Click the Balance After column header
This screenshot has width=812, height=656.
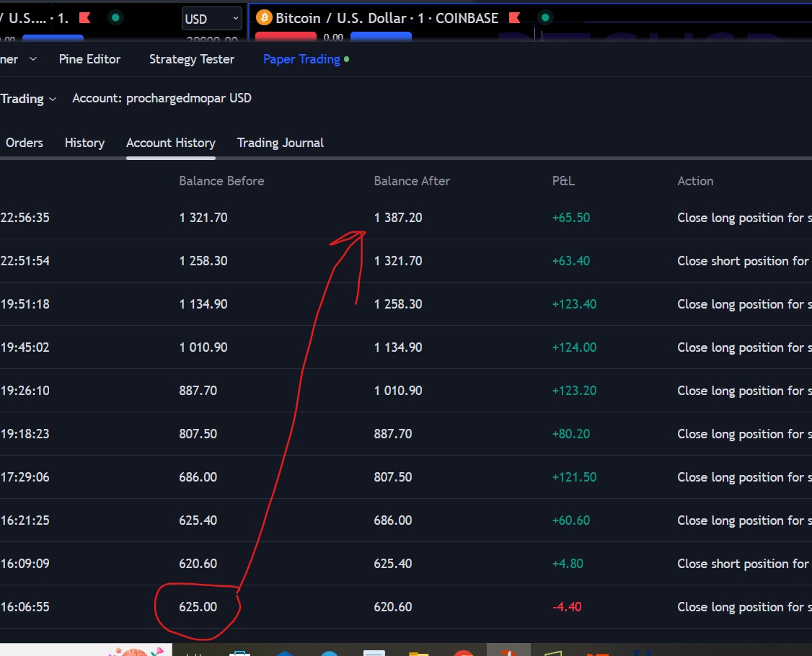412,181
